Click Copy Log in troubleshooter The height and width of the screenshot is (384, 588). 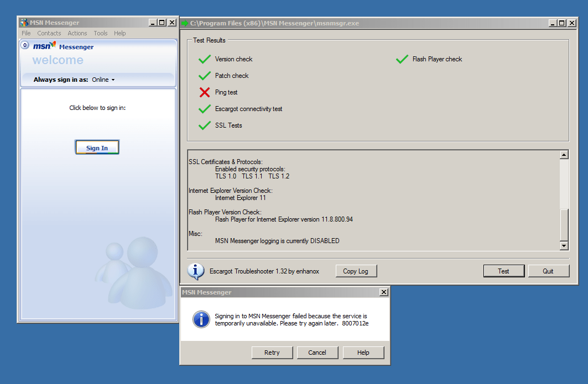pyautogui.click(x=356, y=271)
